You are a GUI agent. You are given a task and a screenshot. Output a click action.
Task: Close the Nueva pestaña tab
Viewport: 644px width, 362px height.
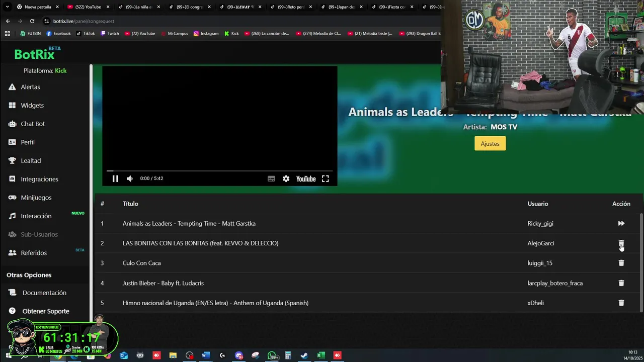click(57, 7)
